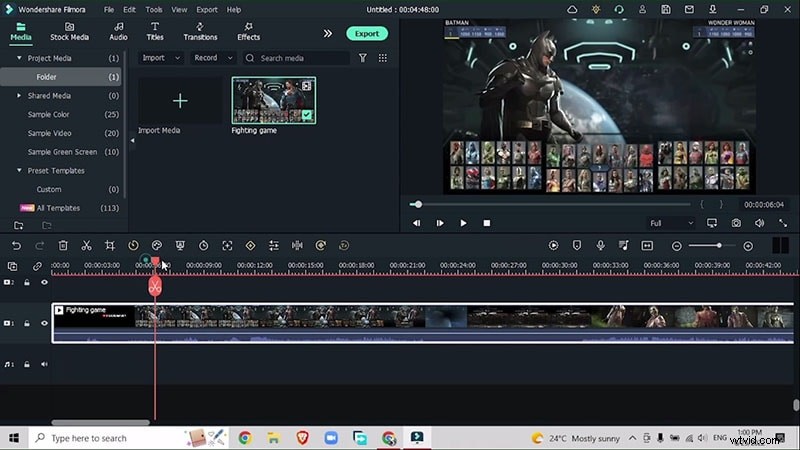Open the Speed tool icon

pyautogui.click(x=133, y=245)
